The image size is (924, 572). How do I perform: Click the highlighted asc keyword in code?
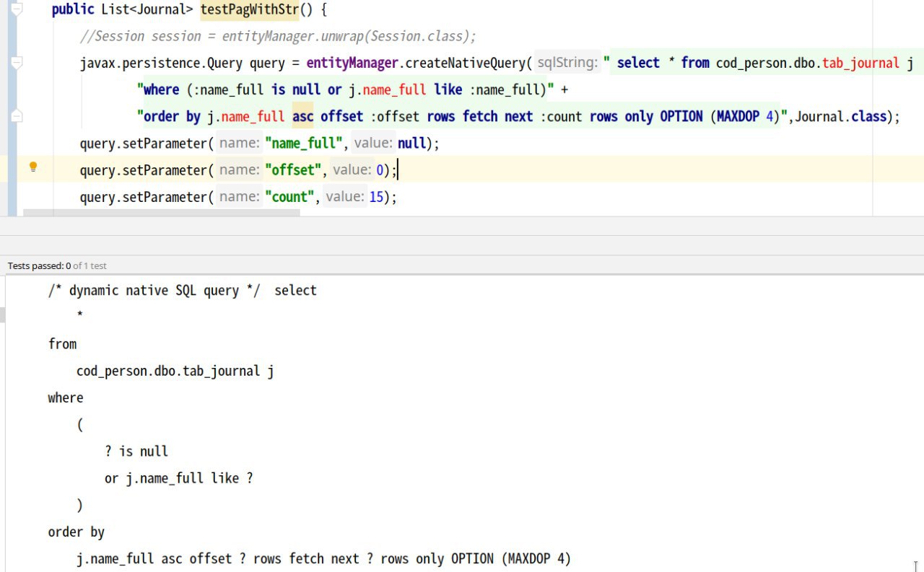click(x=303, y=117)
